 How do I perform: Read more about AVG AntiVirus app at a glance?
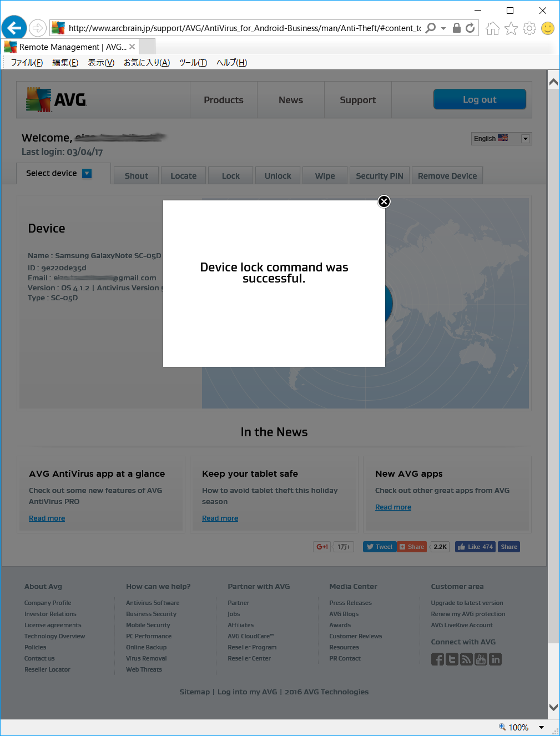tap(47, 518)
